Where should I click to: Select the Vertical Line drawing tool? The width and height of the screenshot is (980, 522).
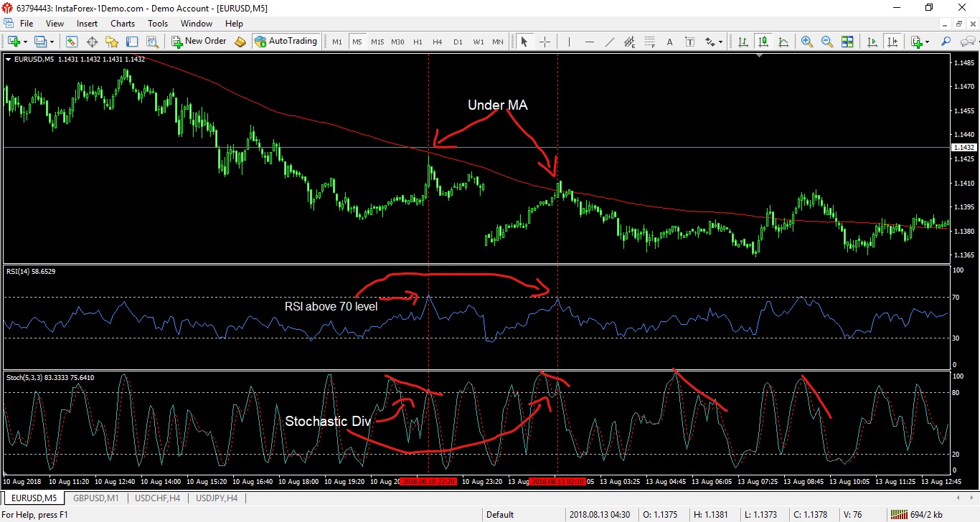(x=569, y=42)
